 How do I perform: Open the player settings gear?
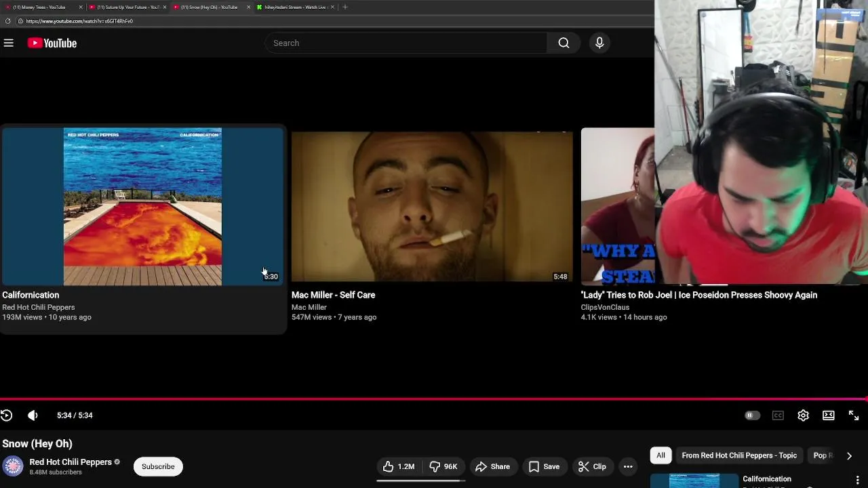tap(803, 415)
